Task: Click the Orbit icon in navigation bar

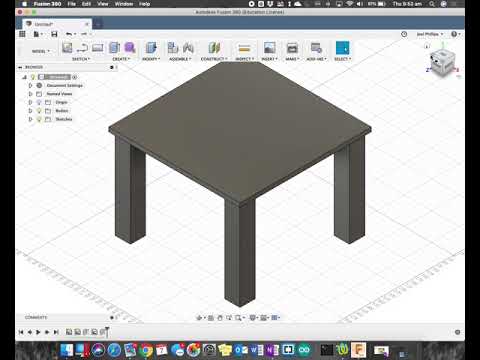Action: tap(199, 318)
